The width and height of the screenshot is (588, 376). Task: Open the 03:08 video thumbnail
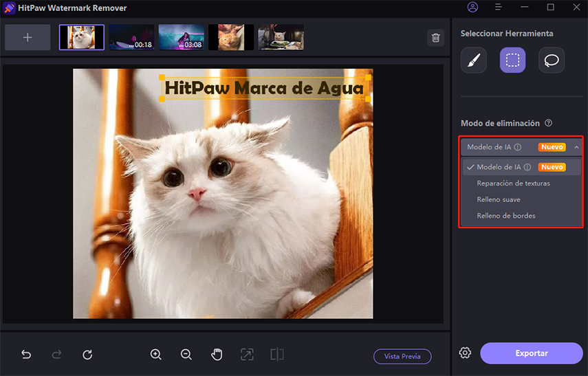[182, 37]
